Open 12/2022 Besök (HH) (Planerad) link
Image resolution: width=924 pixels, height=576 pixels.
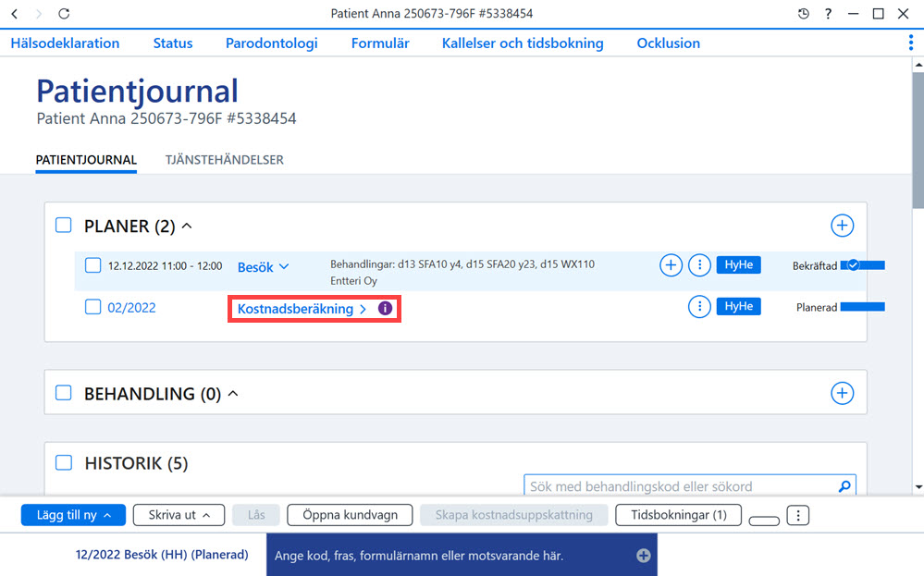coord(162,555)
